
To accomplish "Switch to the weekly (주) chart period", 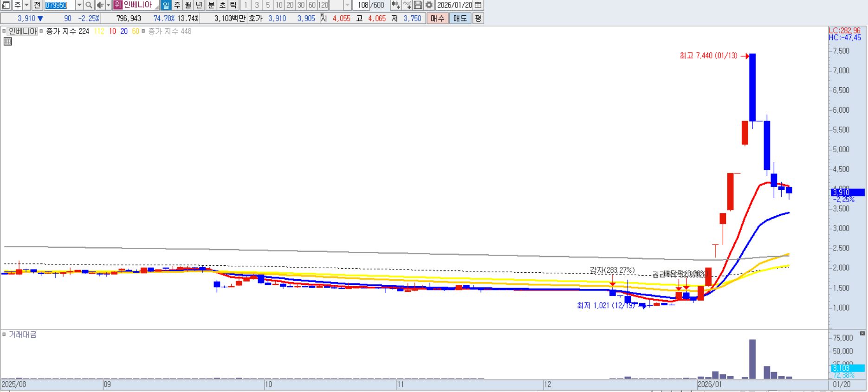I will click(177, 5).
